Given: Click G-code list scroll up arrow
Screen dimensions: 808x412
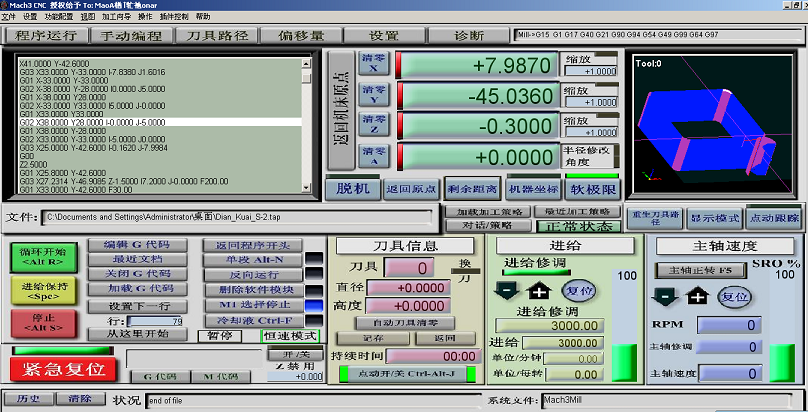Looking at the screenshot, I should [x=307, y=64].
